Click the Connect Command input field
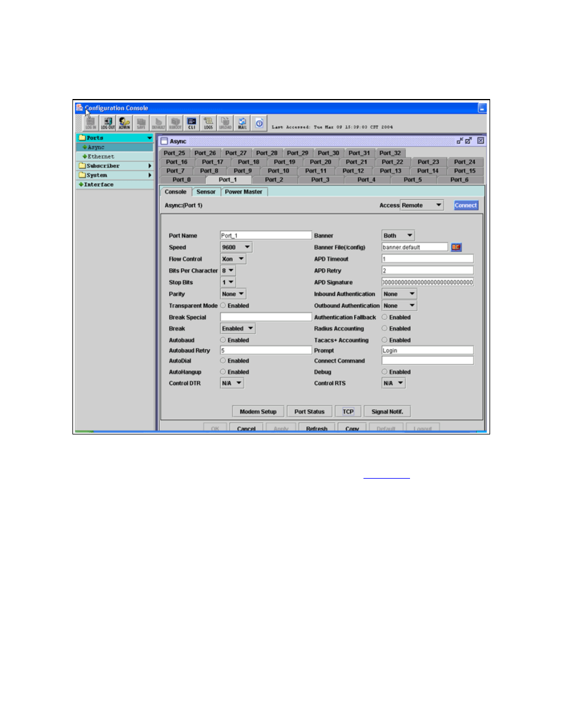 tap(428, 361)
